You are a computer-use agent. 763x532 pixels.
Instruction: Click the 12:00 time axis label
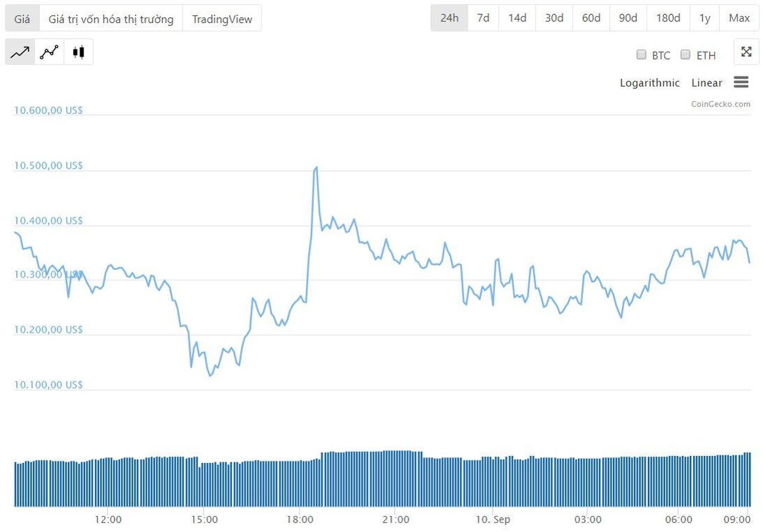click(108, 519)
